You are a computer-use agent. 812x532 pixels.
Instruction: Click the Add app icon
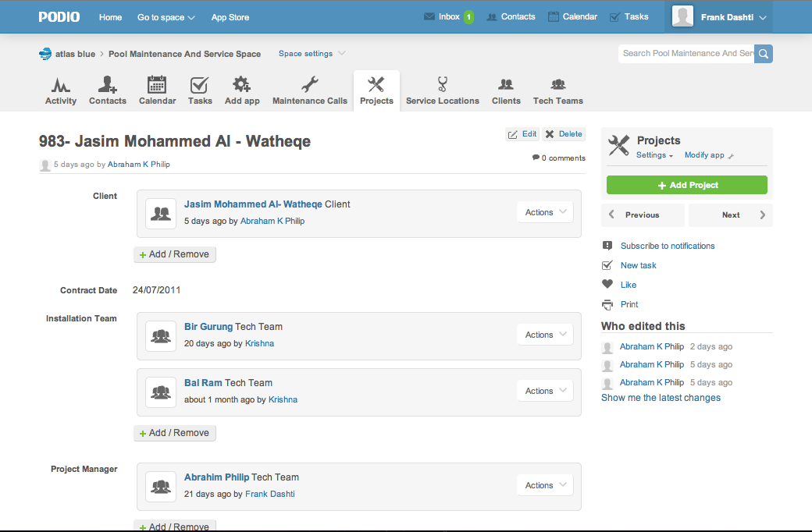[242, 85]
